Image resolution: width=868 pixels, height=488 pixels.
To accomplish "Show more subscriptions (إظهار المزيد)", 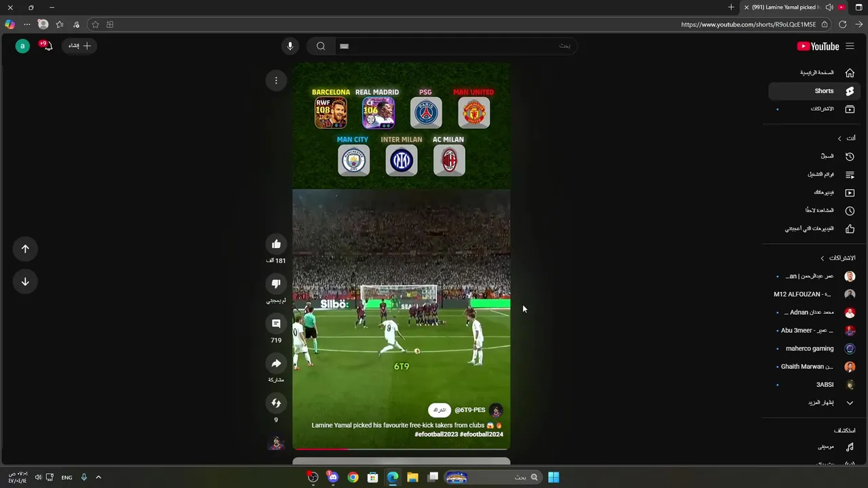I will point(814,403).
